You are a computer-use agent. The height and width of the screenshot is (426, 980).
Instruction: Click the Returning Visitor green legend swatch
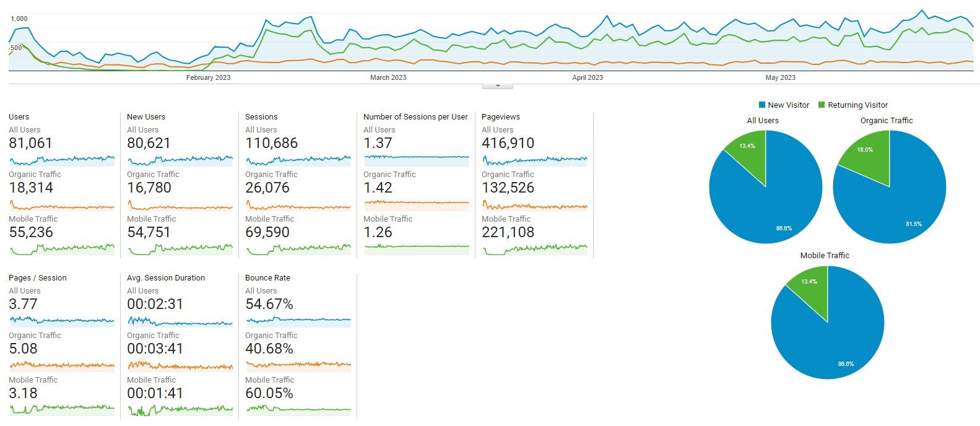coord(822,105)
